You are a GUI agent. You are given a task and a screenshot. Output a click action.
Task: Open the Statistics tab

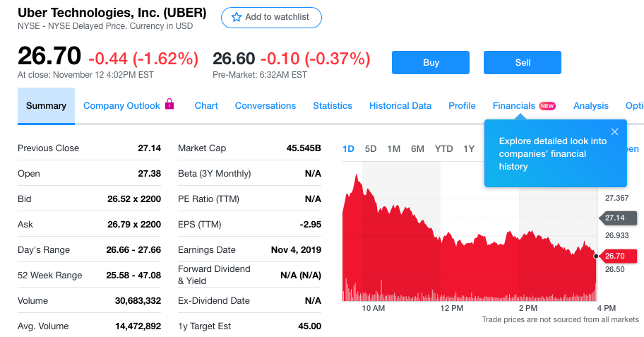tap(333, 106)
